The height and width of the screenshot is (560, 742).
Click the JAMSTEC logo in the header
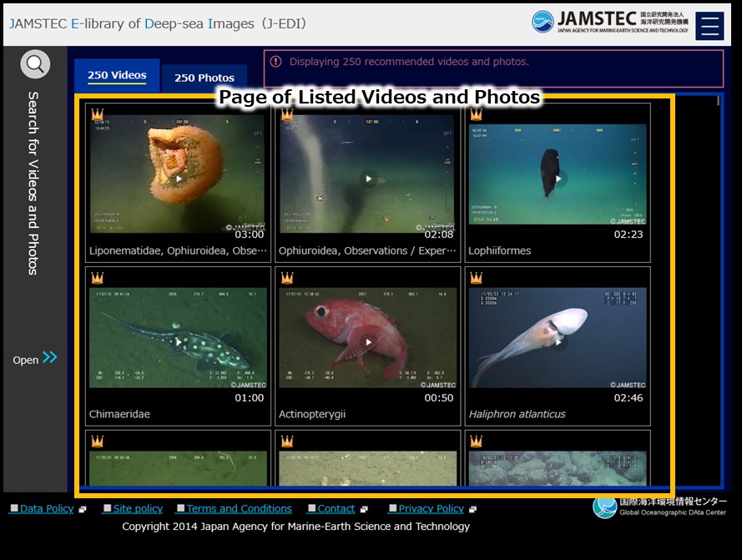[610, 22]
